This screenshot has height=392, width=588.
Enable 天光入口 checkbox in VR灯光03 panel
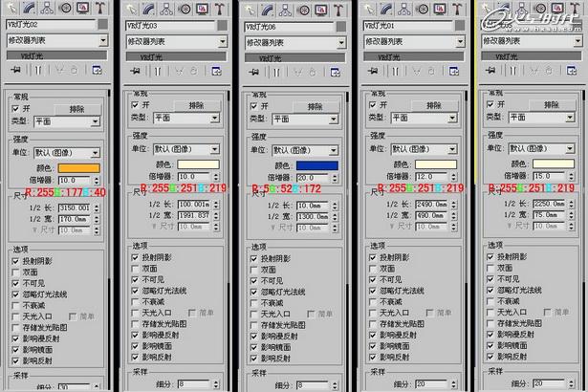click(x=135, y=313)
